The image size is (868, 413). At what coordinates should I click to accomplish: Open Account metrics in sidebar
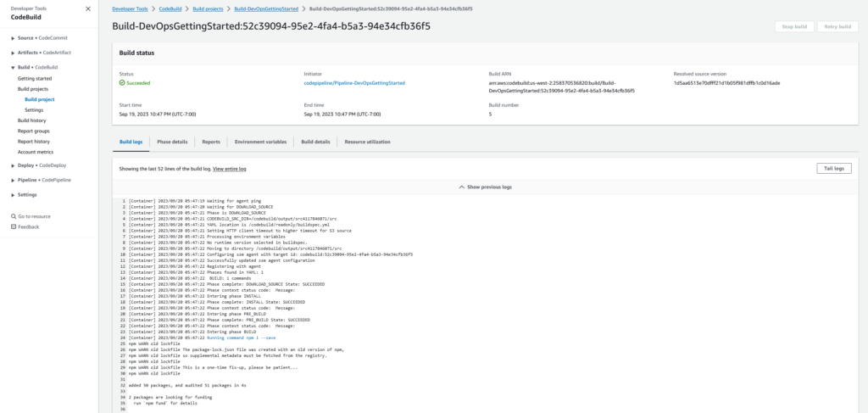click(x=36, y=152)
